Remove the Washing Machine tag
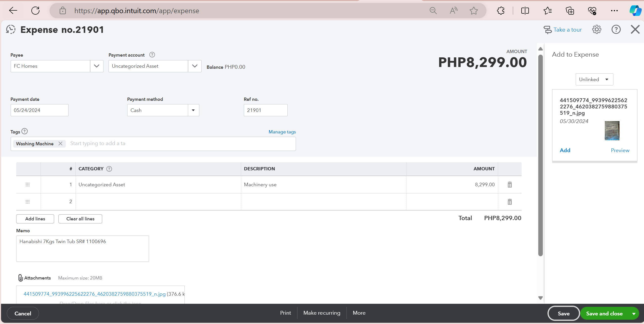 point(60,144)
